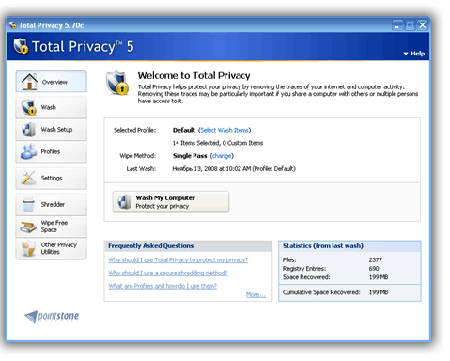The width and height of the screenshot is (450, 361).
Task: Click the shield icon on Wash My Computer
Action: tap(124, 202)
